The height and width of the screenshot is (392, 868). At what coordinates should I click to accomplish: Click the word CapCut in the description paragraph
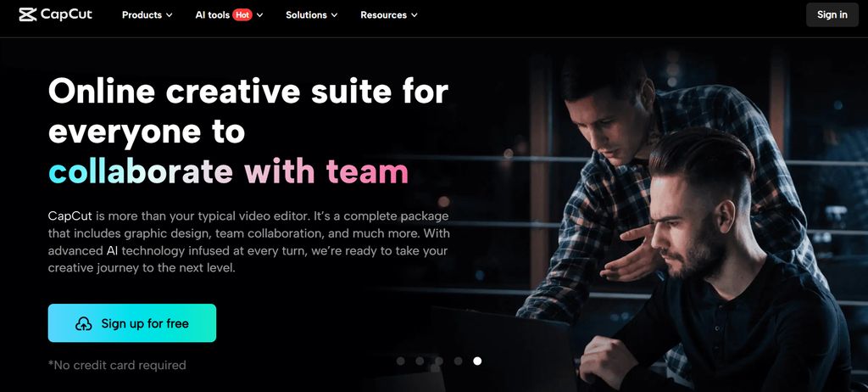pyautogui.click(x=70, y=216)
